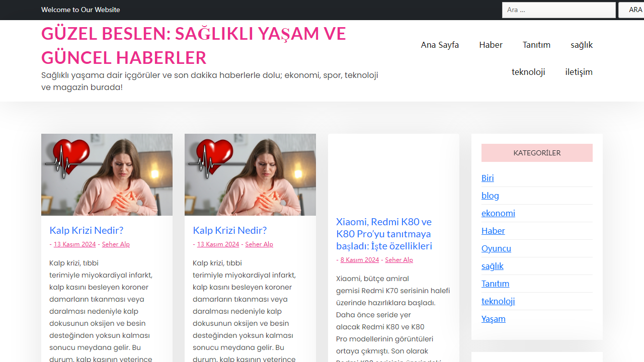Image resolution: width=644 pixels, height=362 pixels.
Task: Open Seher Alp's author page on the Xiaomi post
Action: [x=399, y=259]
